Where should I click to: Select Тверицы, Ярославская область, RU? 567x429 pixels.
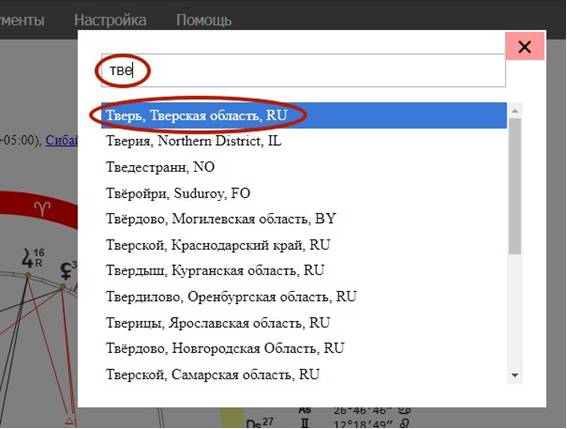304,323
